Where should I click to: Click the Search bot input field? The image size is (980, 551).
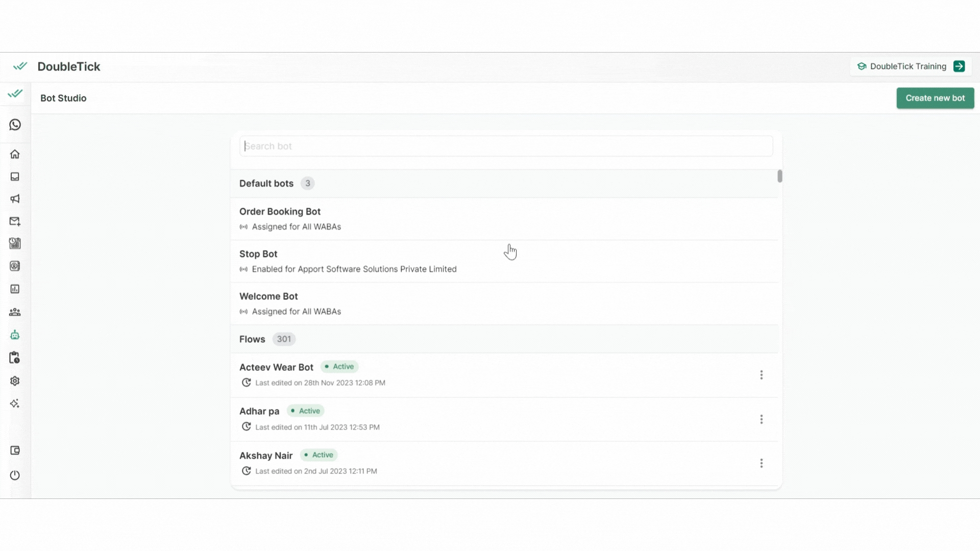(x=505, y=146)
